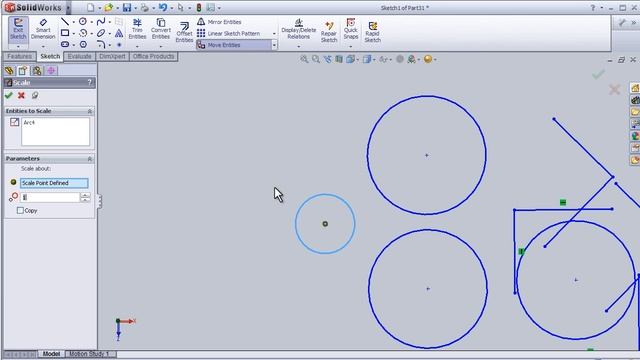Switch to the Office Products tab
This screenshot has width=640, height=360.
click(153, 56)
